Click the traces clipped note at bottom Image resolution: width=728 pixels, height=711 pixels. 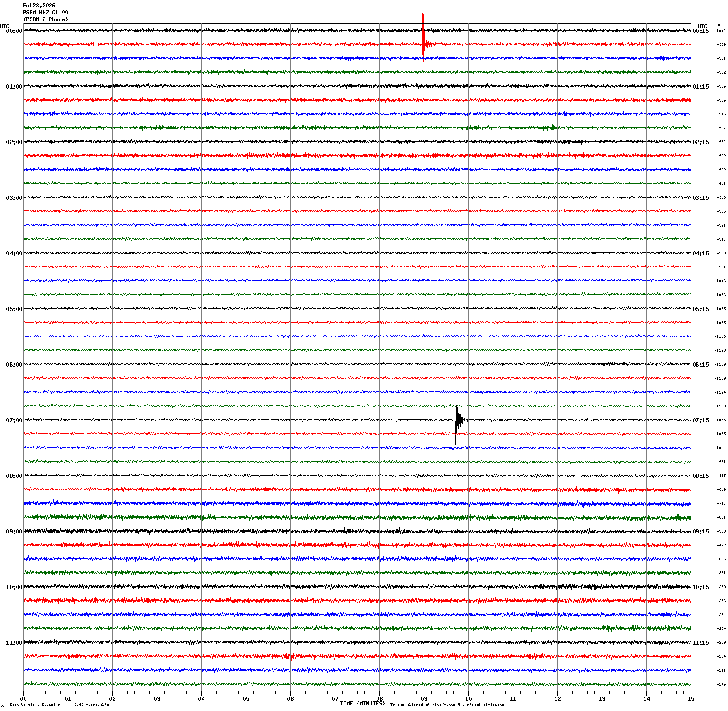click(447, 705)
